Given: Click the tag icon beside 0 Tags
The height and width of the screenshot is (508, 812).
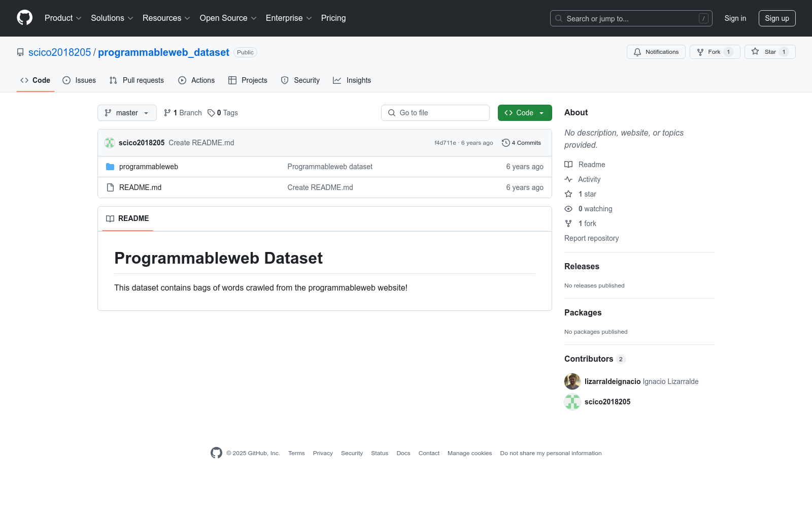Looking at the screenshot, I should (211, 113).
